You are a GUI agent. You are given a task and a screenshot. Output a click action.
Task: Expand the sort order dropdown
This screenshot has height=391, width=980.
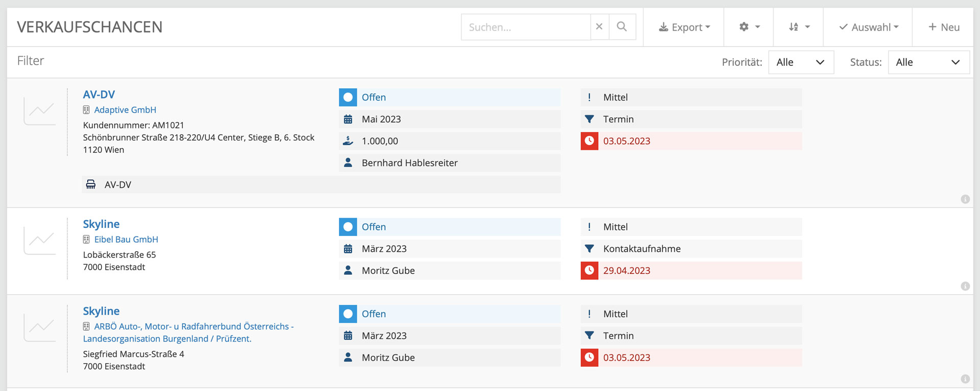pos(799,27)
